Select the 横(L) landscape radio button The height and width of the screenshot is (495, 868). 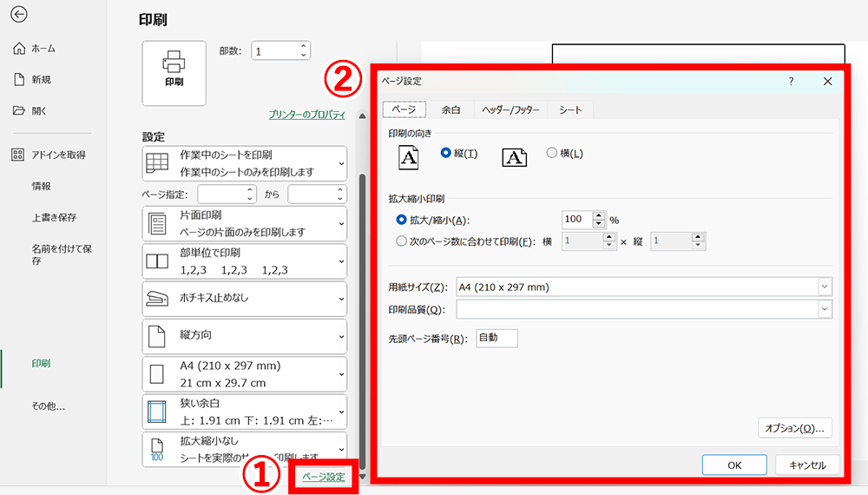(551, 153)
